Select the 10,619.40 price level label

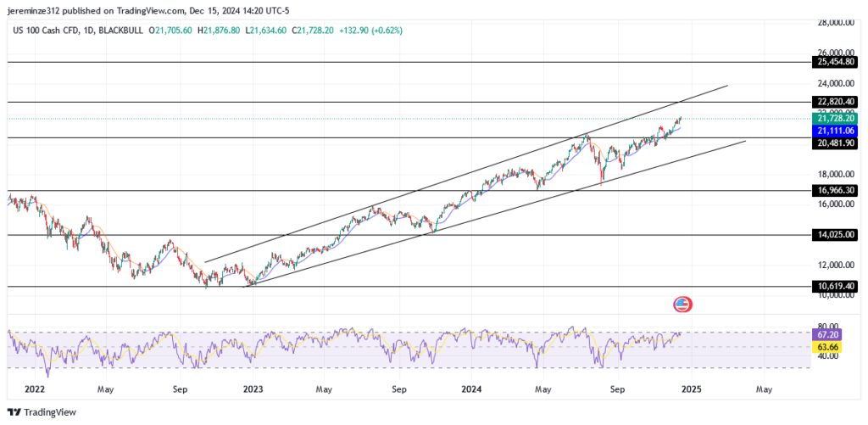click(x=834, y=287)
